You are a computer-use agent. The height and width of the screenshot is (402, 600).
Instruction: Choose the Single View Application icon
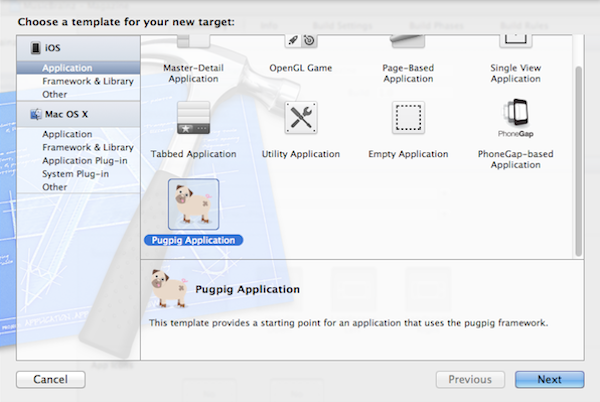tap(516, 41)
